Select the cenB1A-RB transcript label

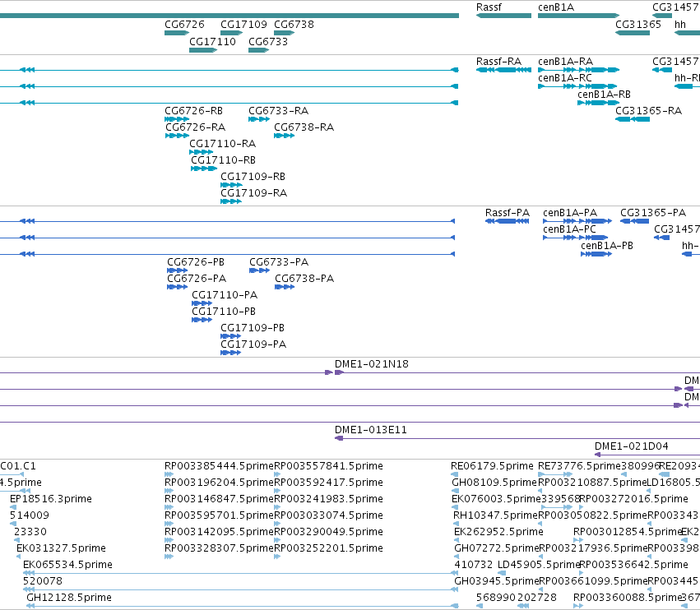point(604,95)
